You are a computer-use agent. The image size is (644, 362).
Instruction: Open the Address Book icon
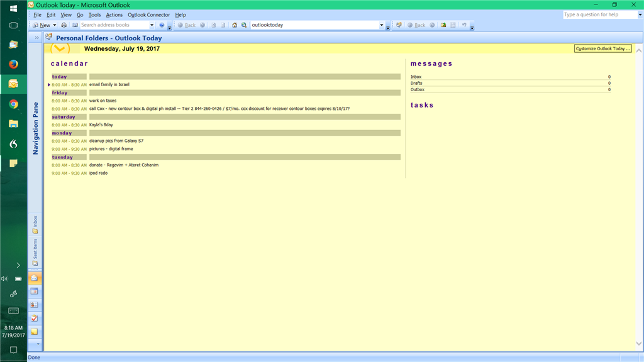tap(75, 25)
